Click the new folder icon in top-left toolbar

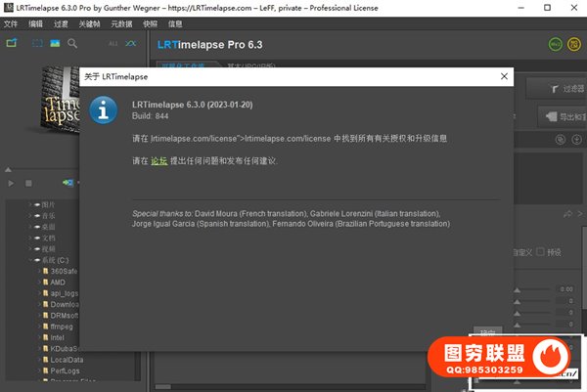point(12,44)
